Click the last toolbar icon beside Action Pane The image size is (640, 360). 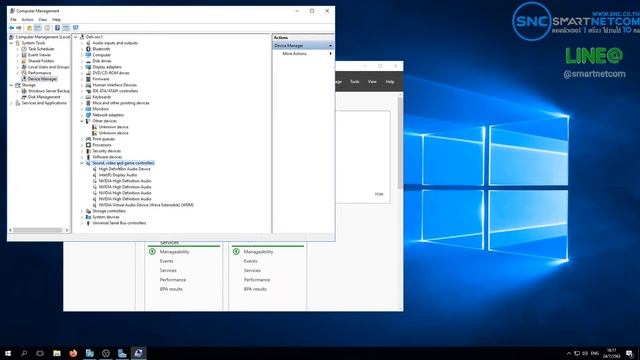pos(76,28)
